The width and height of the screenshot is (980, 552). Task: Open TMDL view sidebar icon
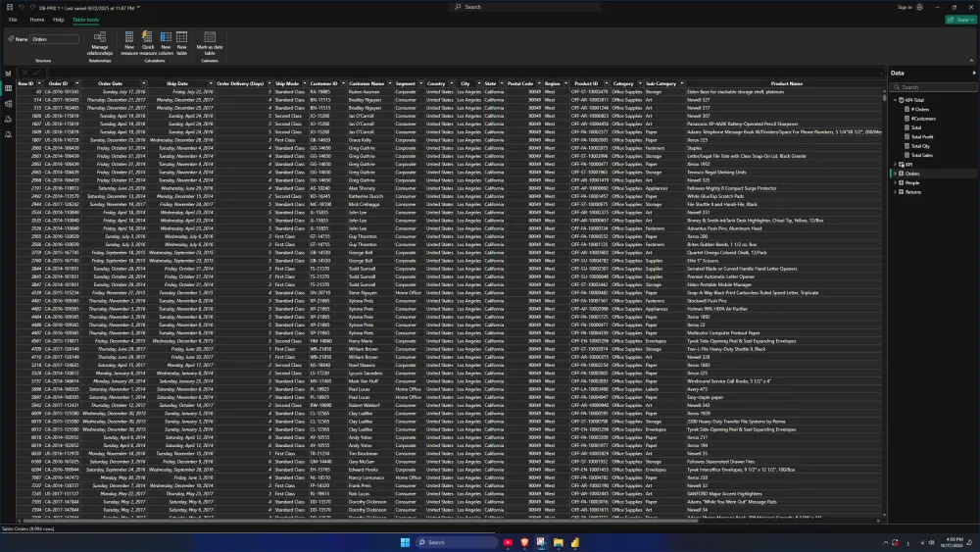click(x=8, y=134)
